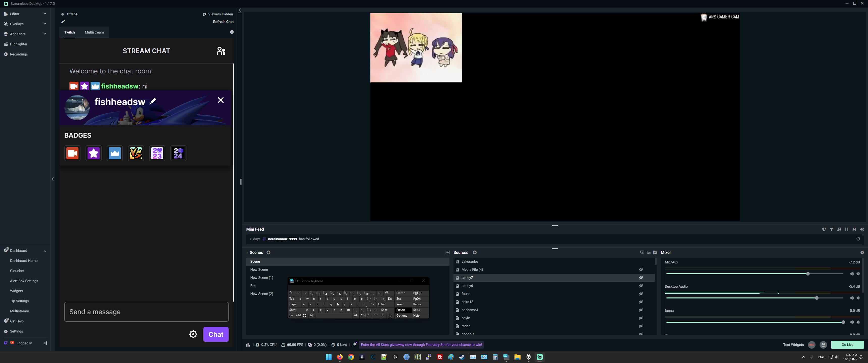868x363 pixels.
Task: Click Mini Feed filter funnel icon
Action: tap(832, 229)
